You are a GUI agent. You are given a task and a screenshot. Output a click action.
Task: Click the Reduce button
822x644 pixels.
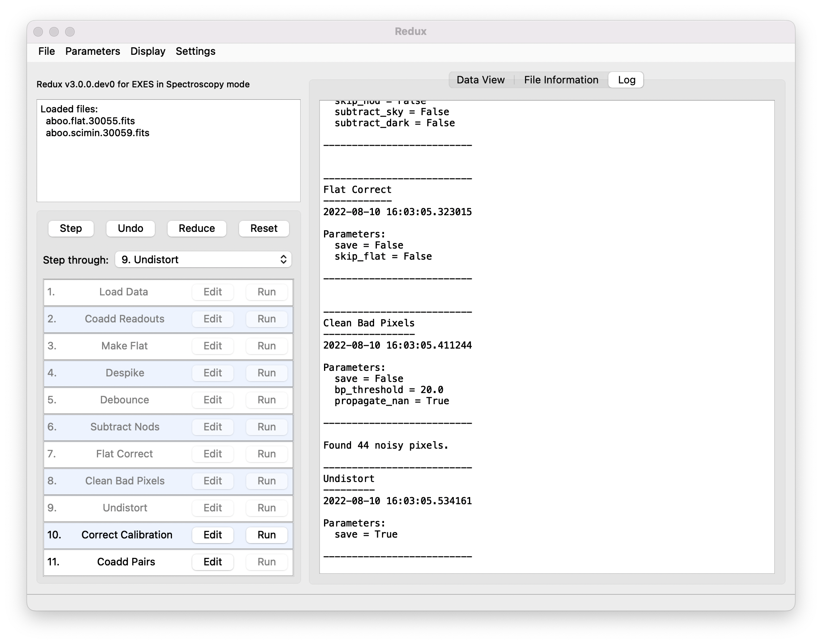[x=197, y=228]
